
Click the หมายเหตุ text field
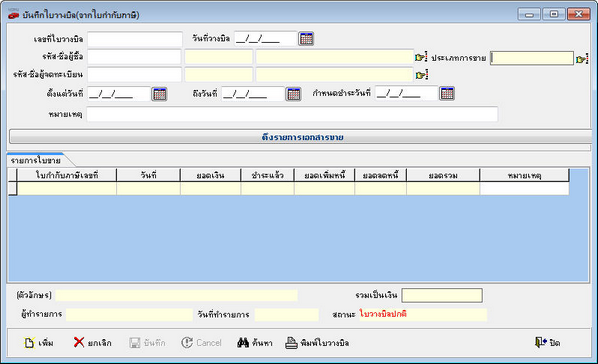click(x=292, y=114)
